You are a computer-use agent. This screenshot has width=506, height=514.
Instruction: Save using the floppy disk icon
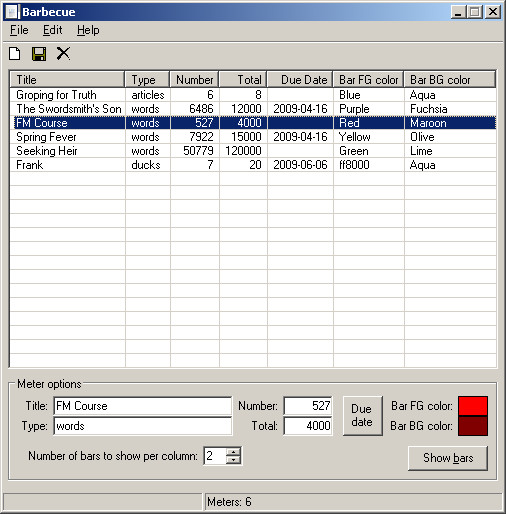pyautogui.click(x=39, y=54)
